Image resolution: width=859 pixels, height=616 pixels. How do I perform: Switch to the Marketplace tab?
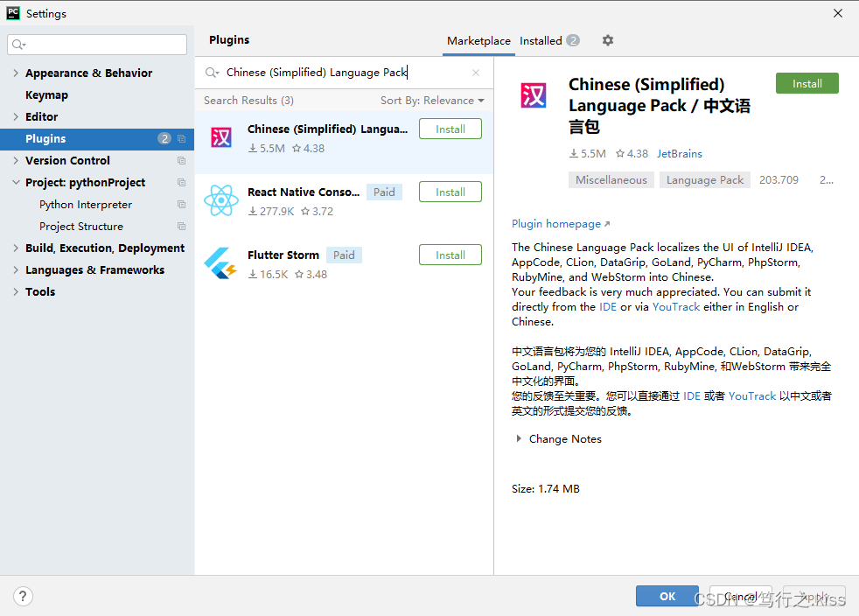pos(478,40)
